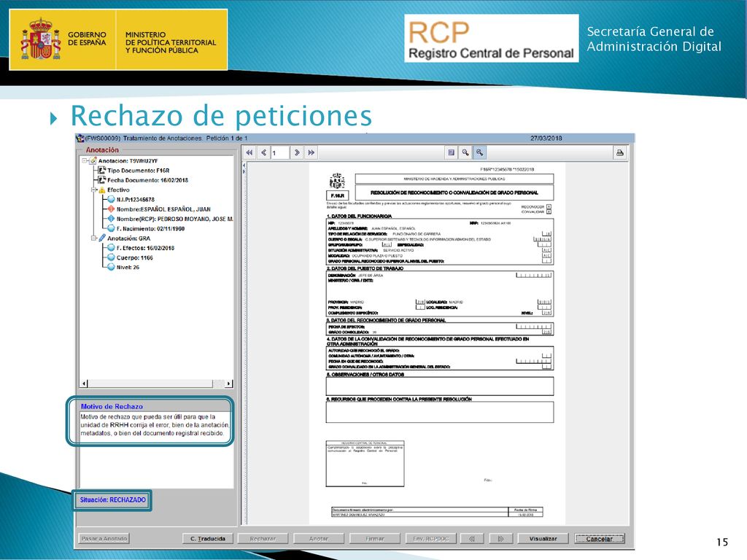Click the Pasar a Anotado button
Viewport: 747px width, 560px height.
pyautogui.click(x=104, y=539)
